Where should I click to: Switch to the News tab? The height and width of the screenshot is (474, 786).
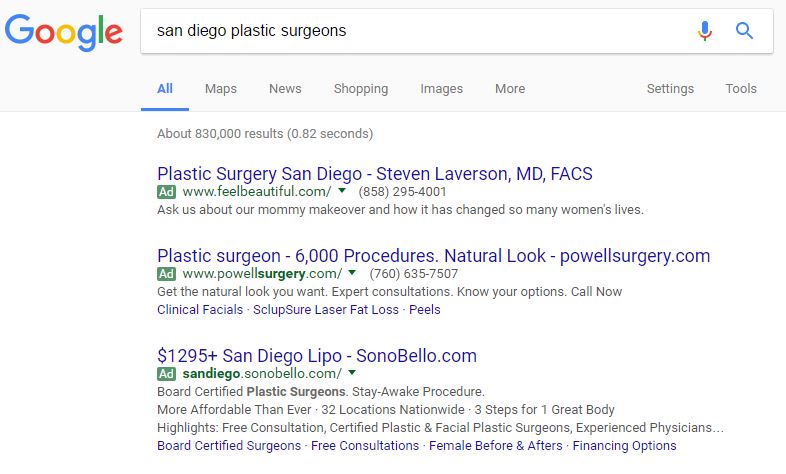point(285,89)
